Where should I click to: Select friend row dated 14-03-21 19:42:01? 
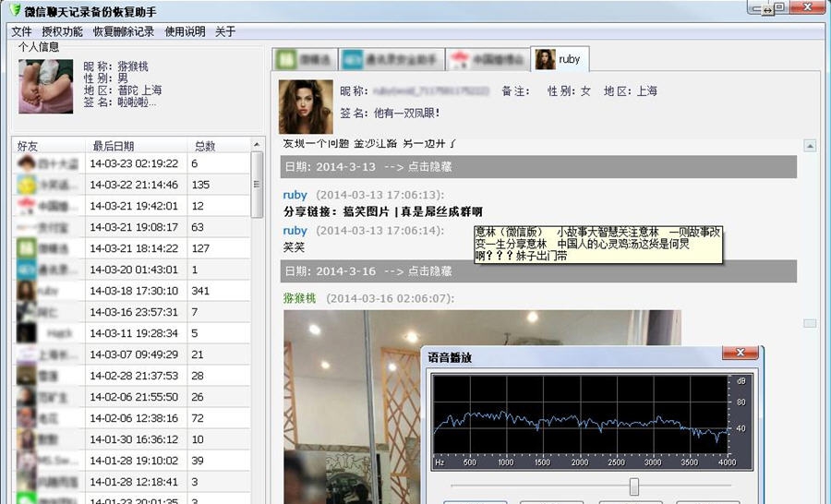click(x=132, y=206)
